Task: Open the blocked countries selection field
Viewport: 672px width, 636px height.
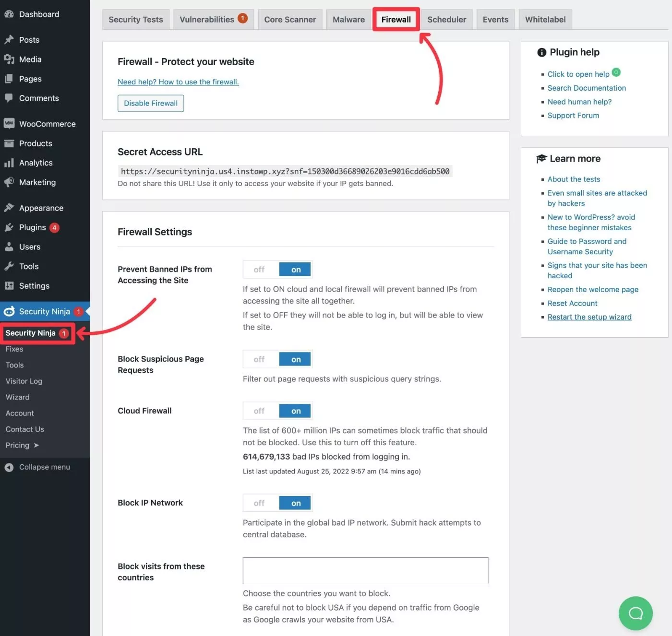Action: [365, 571]
